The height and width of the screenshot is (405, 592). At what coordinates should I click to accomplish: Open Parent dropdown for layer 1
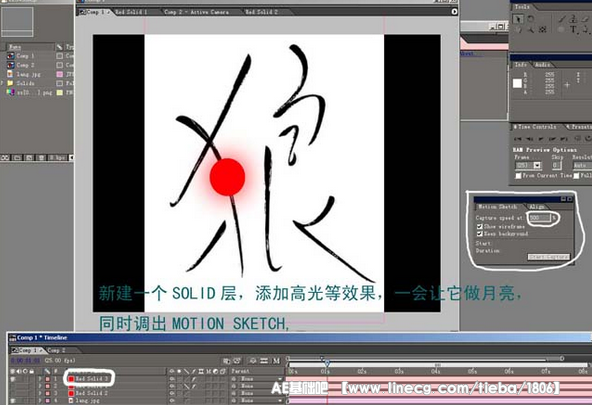tap(261, 379)
